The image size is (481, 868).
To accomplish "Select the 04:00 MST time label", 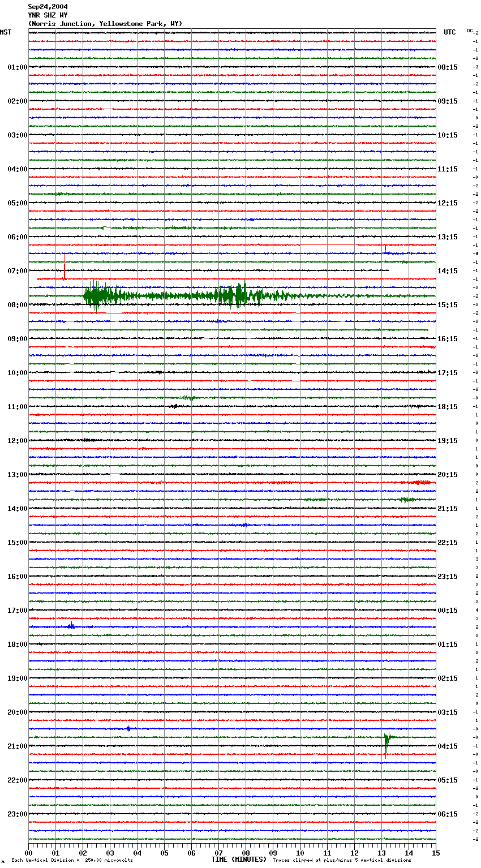I will point(18,169).
